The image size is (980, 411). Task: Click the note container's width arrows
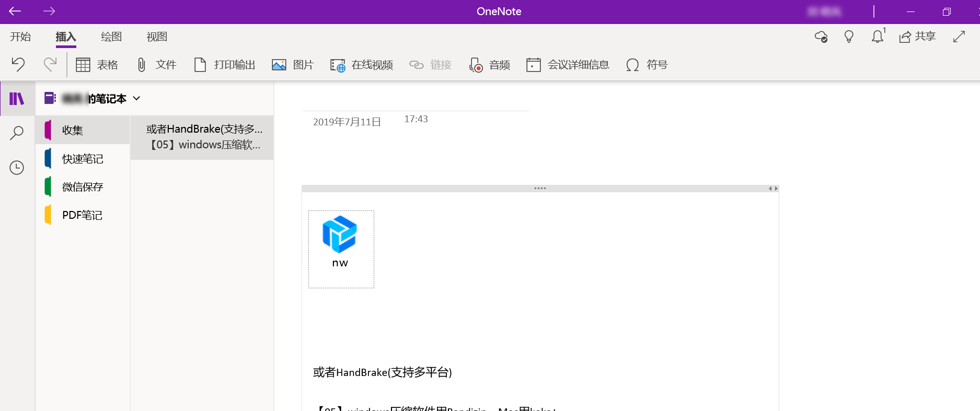click(773, 189)
